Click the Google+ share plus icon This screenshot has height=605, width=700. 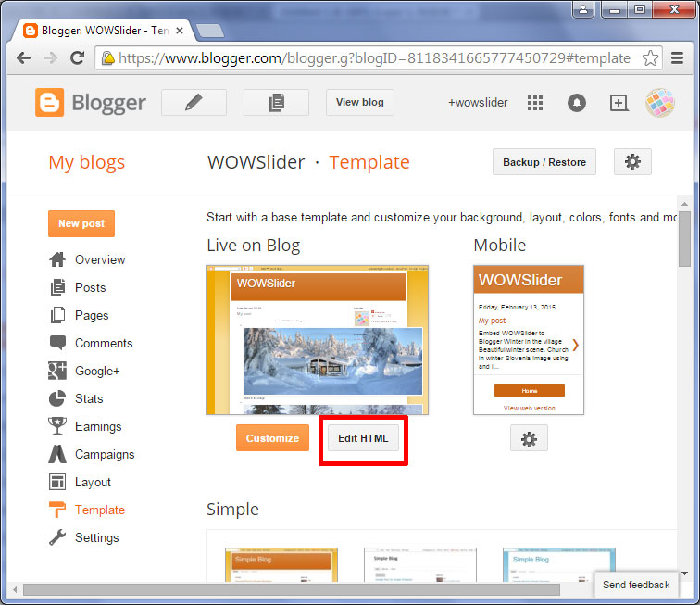(619, 103)
